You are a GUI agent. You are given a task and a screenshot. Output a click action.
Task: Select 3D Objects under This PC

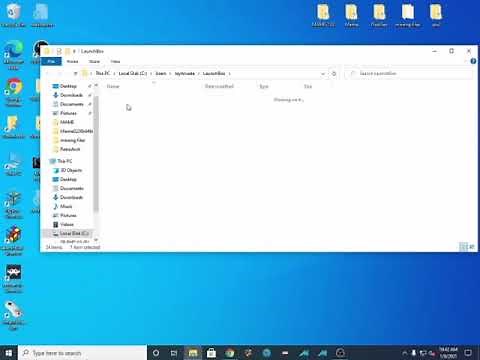point(71,170)
